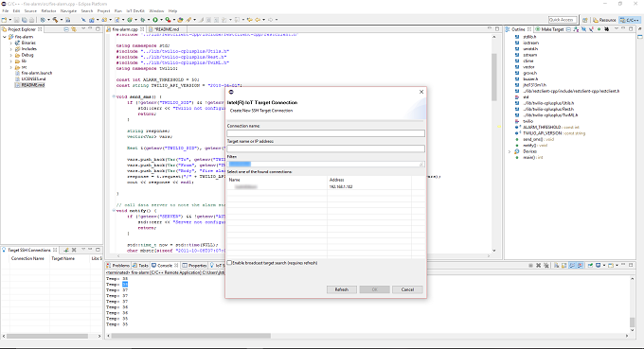Click the Refresh button in dialog
The height and width of the screenshot is (349, 644).
tap(342, 290)
